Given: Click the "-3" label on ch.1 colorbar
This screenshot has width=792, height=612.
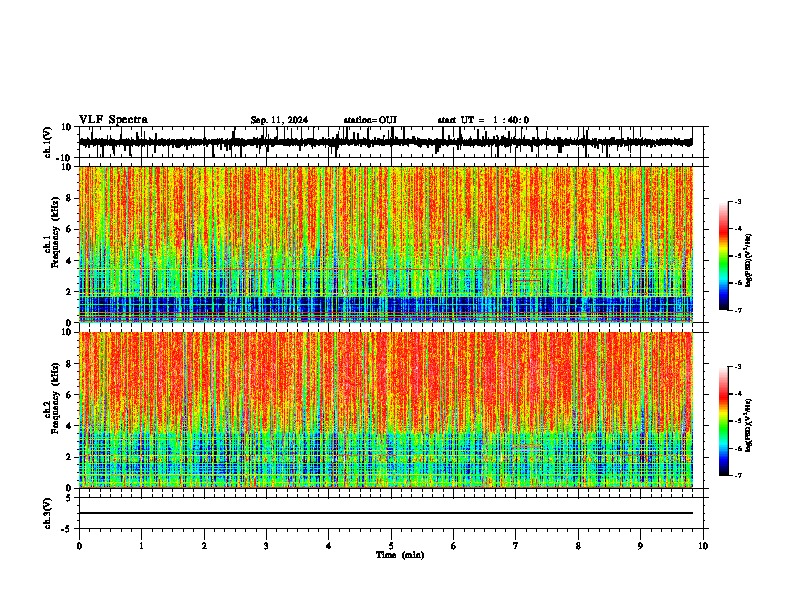Looking at the screenshot, I should pyautogui.click(x=737, y=201).
